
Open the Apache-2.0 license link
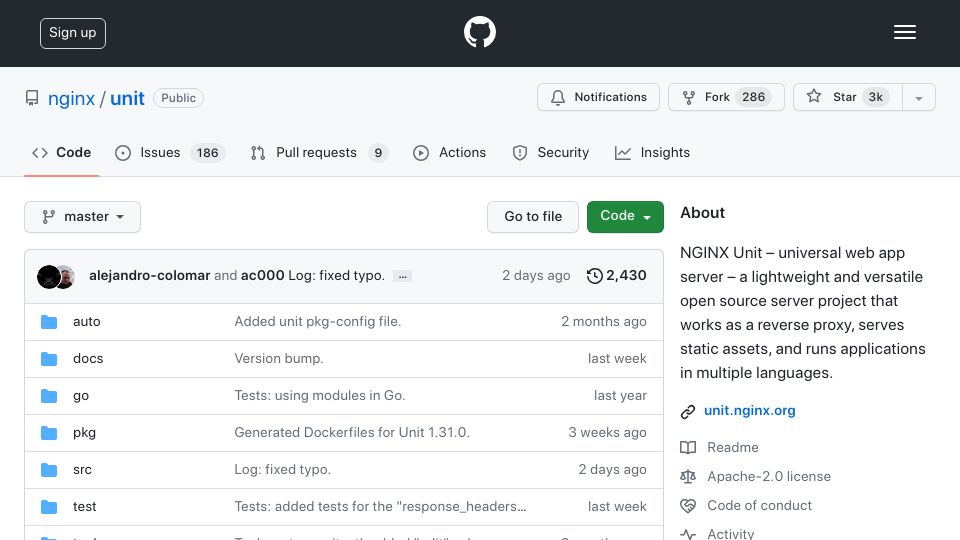point(768,476)
